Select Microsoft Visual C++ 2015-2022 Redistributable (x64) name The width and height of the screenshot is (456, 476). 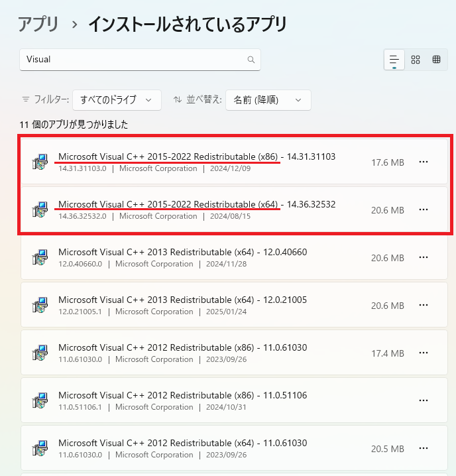click(168, 204)
